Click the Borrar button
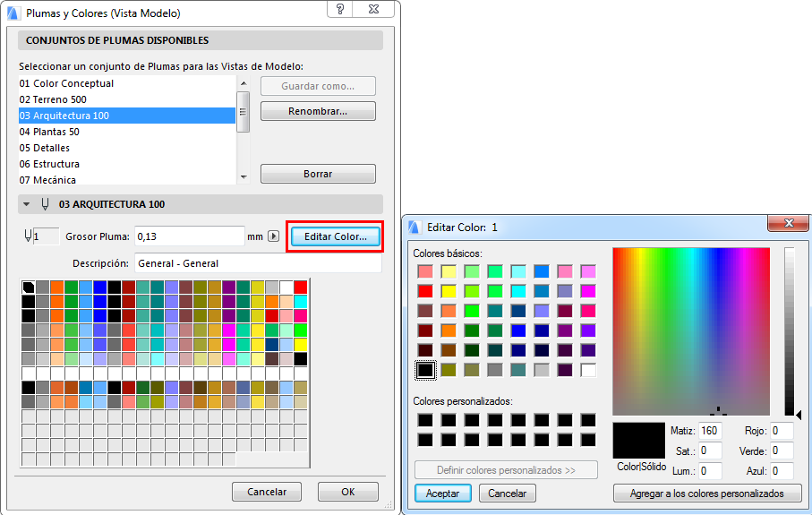Image resolution: width=812 pixels, height=515 pixels. (x=318, y=174)
